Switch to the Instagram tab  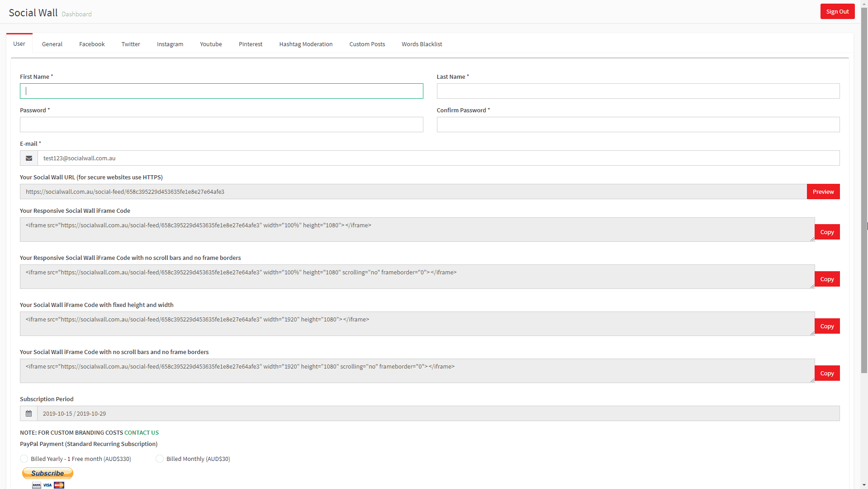pyautogui.click(x=170, y=44)
